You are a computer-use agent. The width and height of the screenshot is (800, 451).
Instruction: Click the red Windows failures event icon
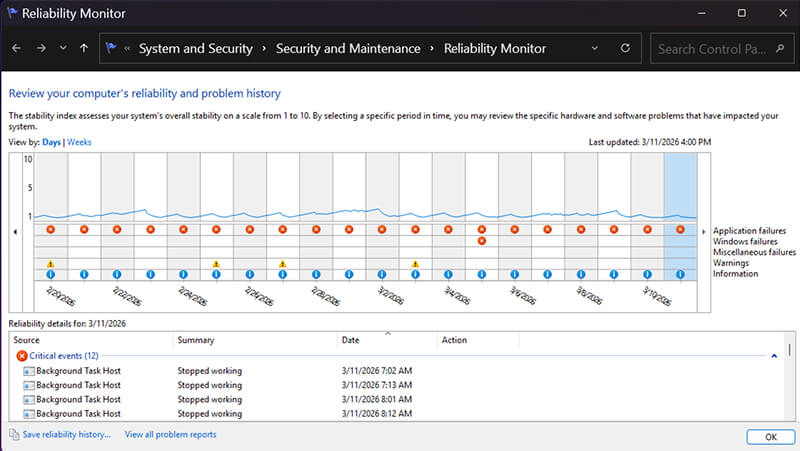482,241
